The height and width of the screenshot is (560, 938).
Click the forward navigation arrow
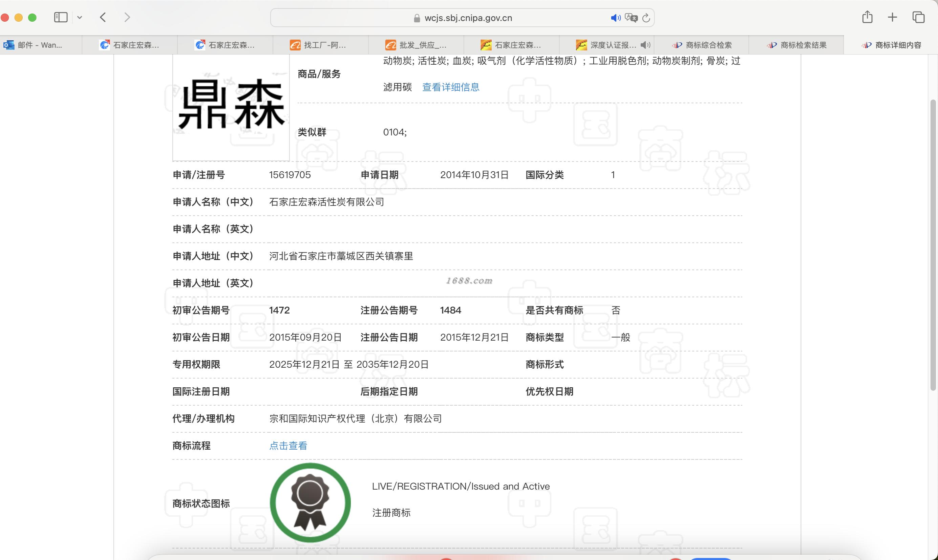click(x=127, y=17)
